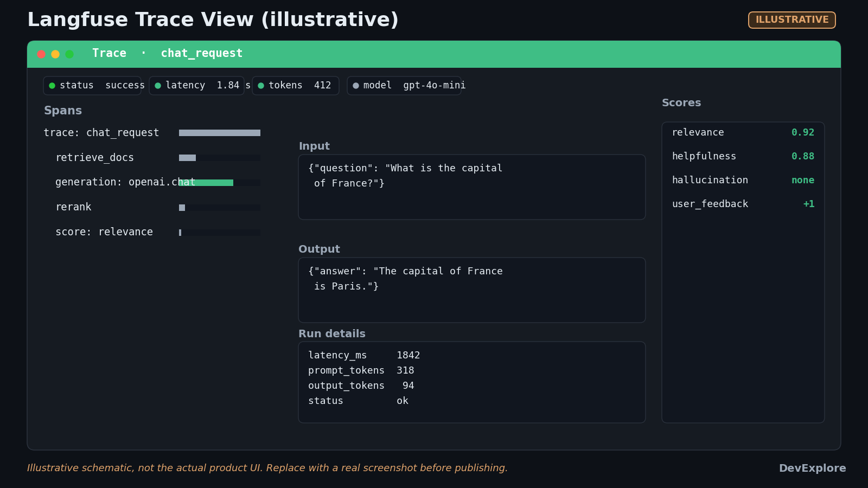Click the output_tokens value 94
Viewport: 868px width, 488px height.
coord(409,386)
